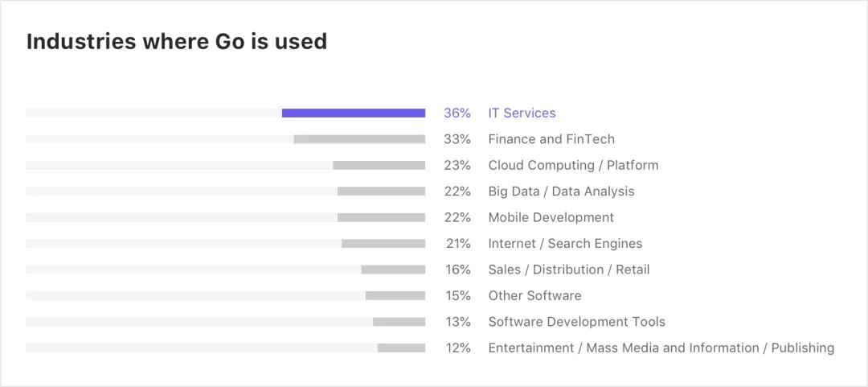868x387 pixels.
Task: Click the Software Development Tools label
Action: (576, 322)
